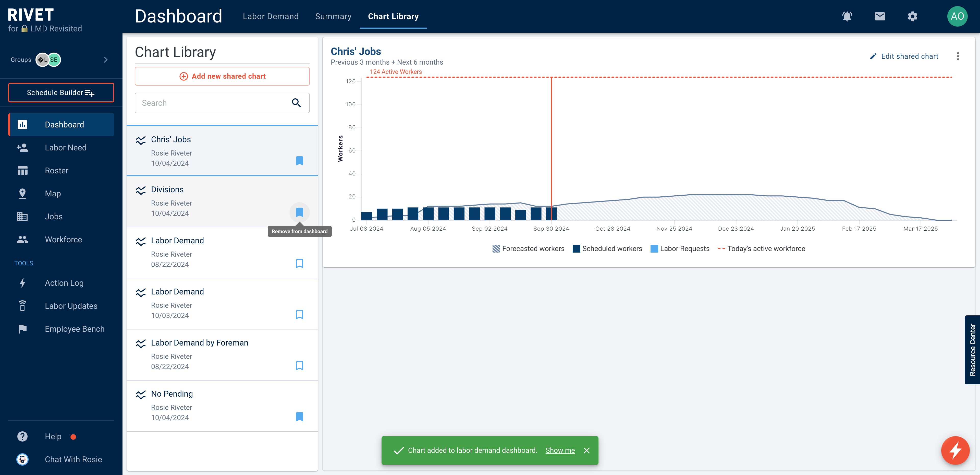
Task: Toggle No Pending dashboard bookmark
Action: pyautogui.click(x=299, y=416)
